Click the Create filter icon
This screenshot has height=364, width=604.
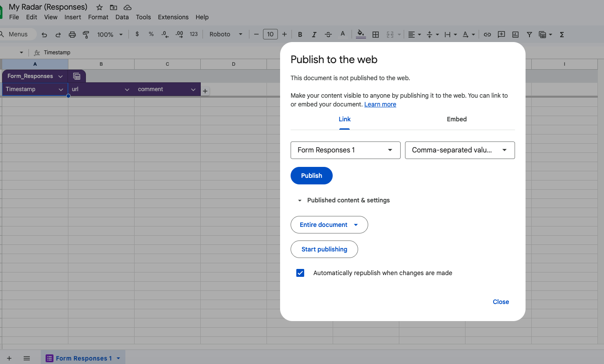coord(529,34)
